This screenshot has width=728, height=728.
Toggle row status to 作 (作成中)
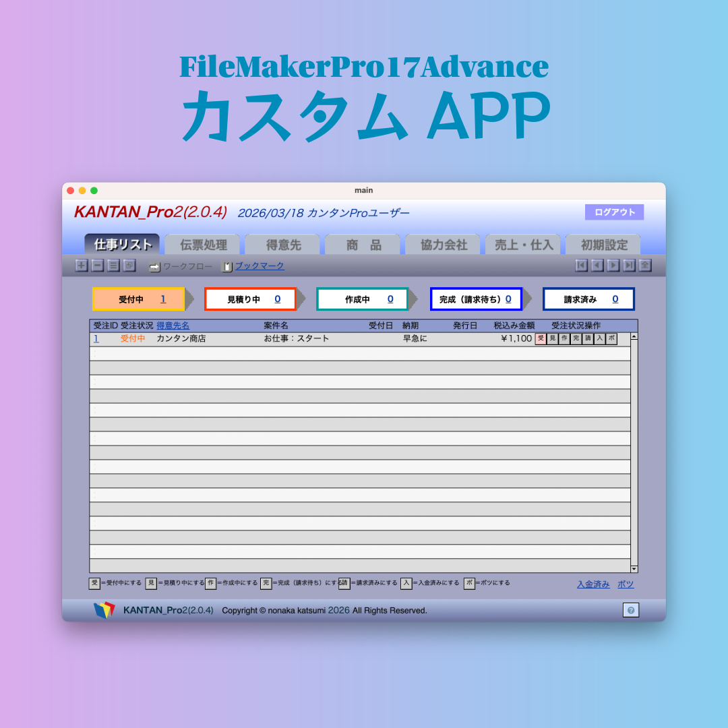(x=564, y=338)
